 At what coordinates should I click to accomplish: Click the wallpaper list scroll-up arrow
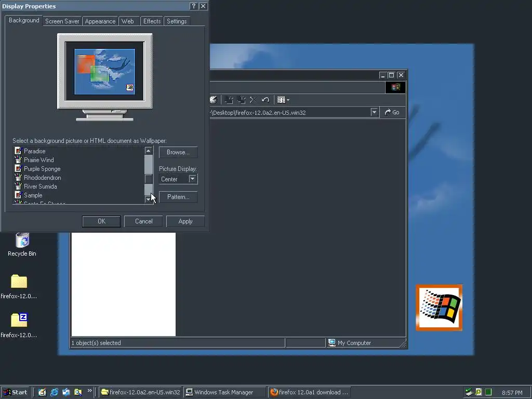[x=148, y=150]
